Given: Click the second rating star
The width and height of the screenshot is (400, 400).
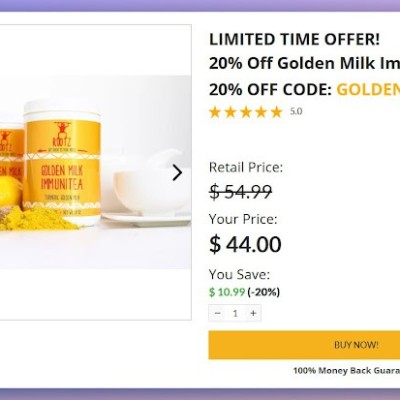Looking at the screenshot, I should click(x=230, y=112).
